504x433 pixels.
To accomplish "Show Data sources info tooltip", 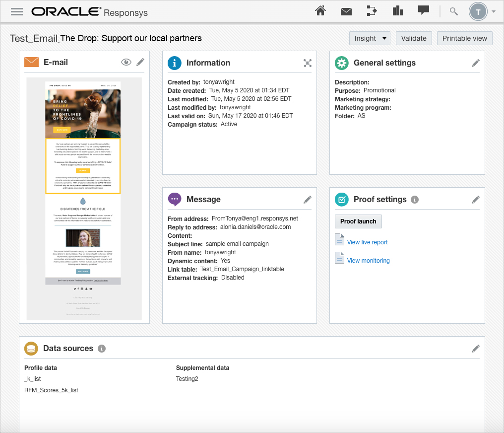I will 102,349.
